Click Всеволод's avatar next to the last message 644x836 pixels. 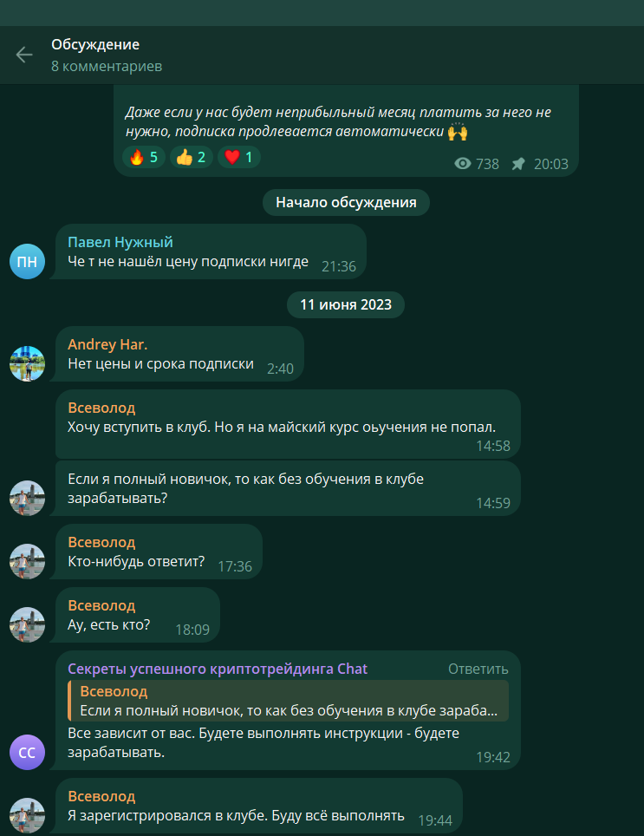click(x=27, y=816)
